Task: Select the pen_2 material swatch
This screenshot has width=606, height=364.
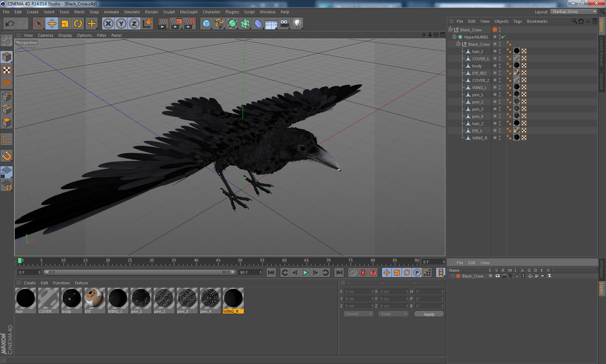Action: click(164, 298)
